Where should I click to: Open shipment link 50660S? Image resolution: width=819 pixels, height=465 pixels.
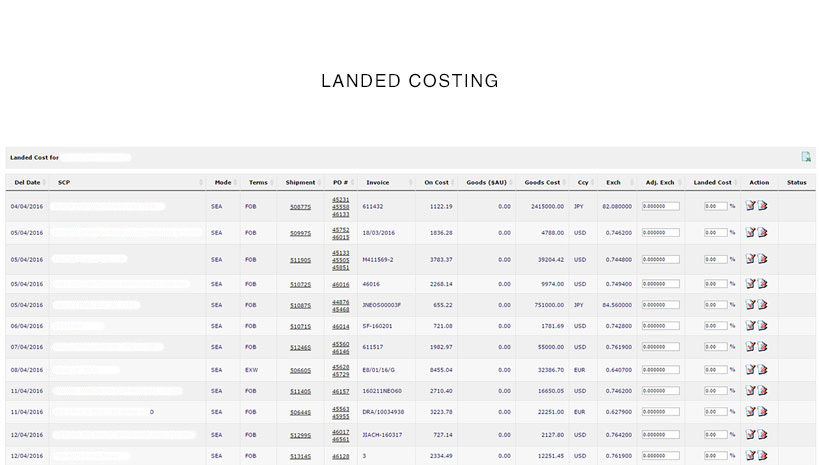300,370
